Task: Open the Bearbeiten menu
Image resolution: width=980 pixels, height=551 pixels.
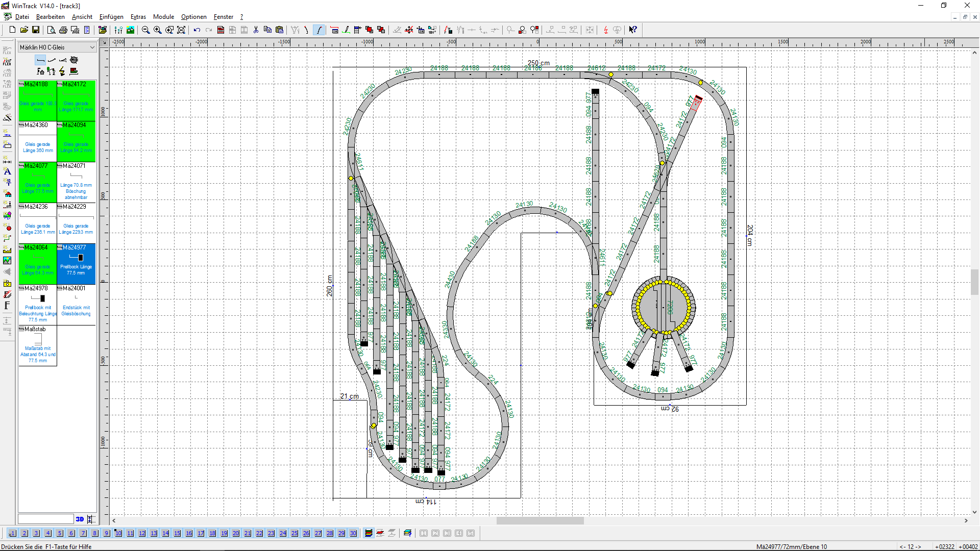Action: 50,17
